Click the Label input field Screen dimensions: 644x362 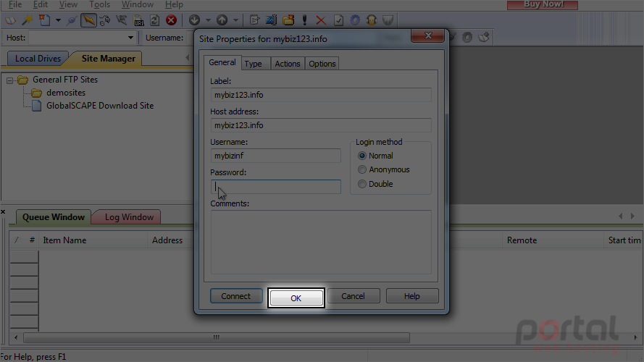(321, 95)
